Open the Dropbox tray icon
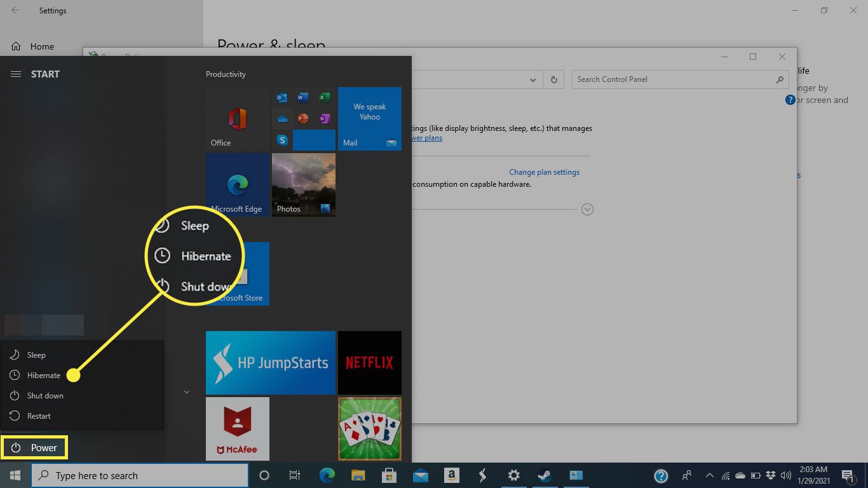868x488 pixels. 771,475
